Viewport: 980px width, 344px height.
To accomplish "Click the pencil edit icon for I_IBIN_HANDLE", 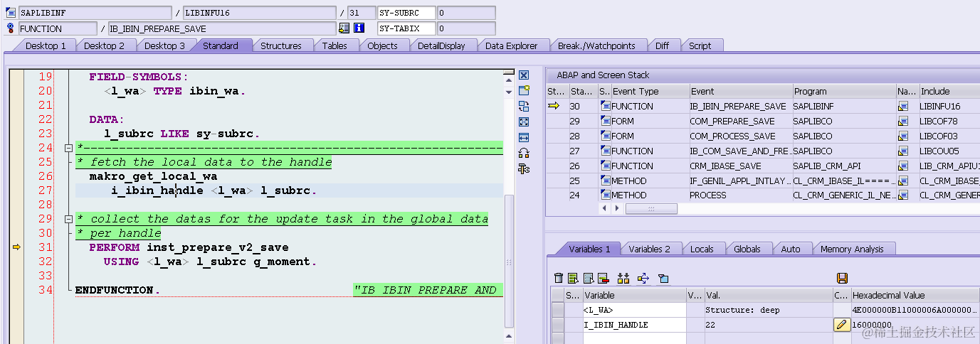I will coord(841,325).
